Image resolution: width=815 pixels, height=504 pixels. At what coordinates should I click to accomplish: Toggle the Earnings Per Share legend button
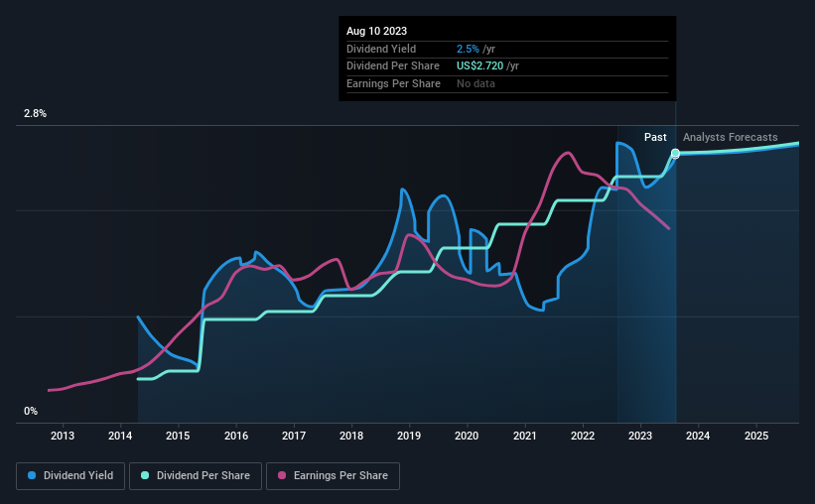(333, 476)
